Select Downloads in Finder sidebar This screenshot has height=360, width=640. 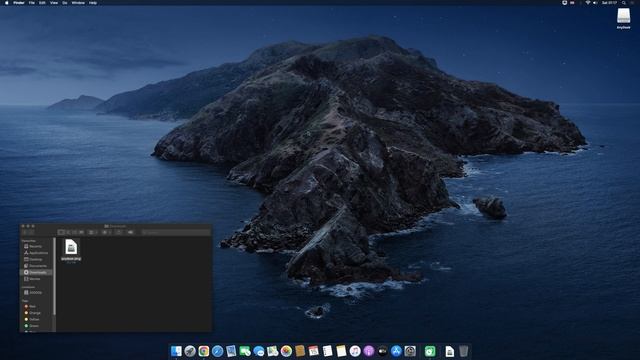click(36, 272)
